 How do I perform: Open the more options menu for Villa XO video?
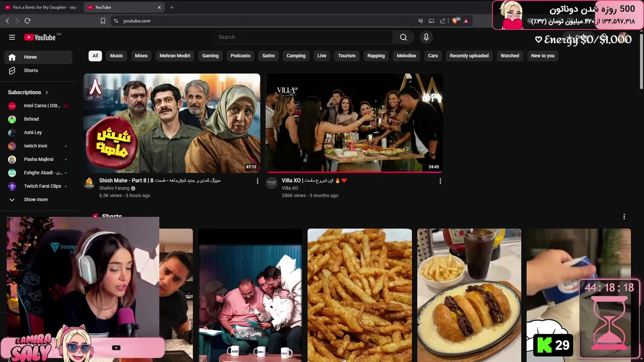[x=440, y=181]
